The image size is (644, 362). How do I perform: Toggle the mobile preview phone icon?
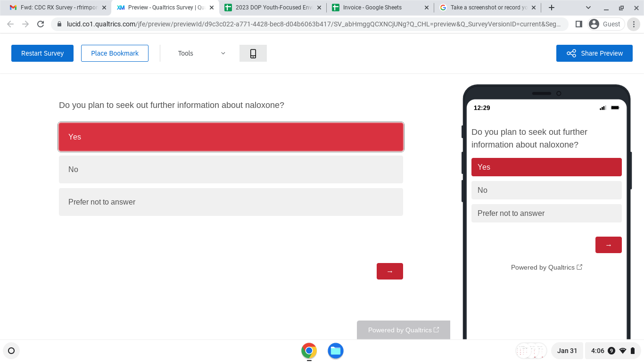[x=253, y=53]
